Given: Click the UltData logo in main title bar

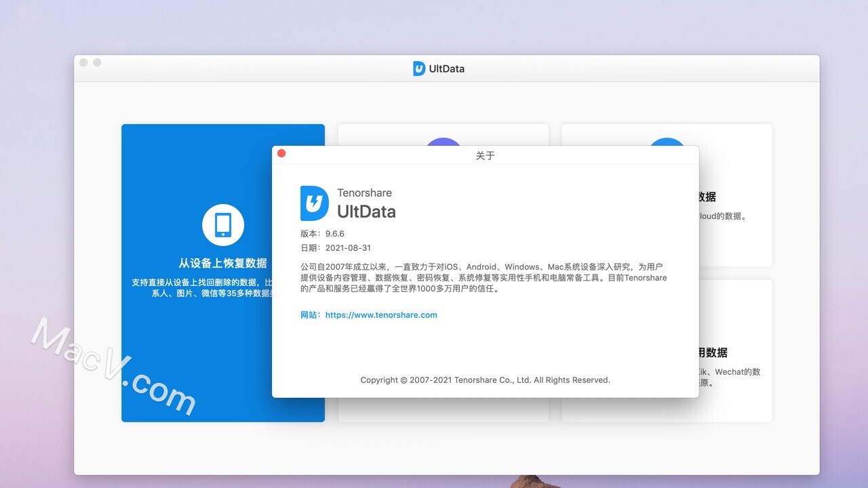Looking at the screenshot, I should tap(419, 68).
